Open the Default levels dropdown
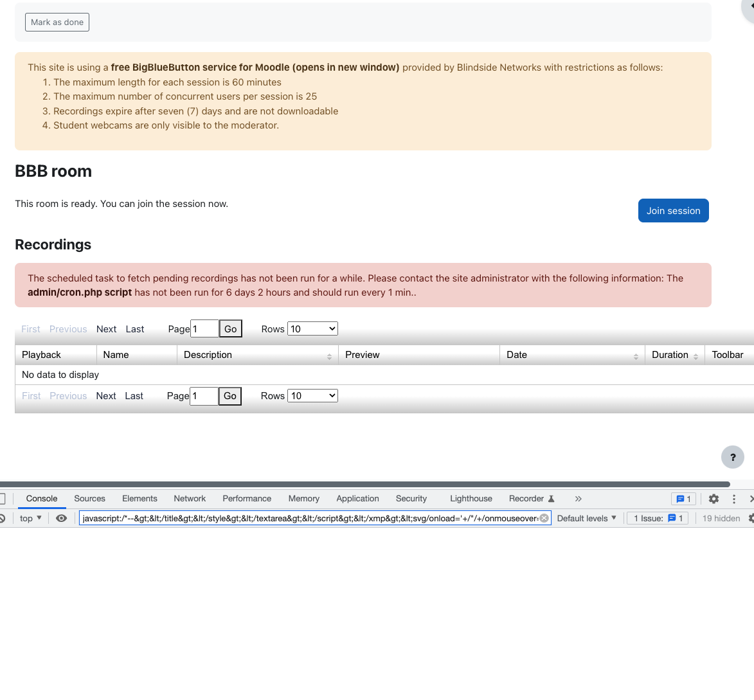 tap(586, 518)
